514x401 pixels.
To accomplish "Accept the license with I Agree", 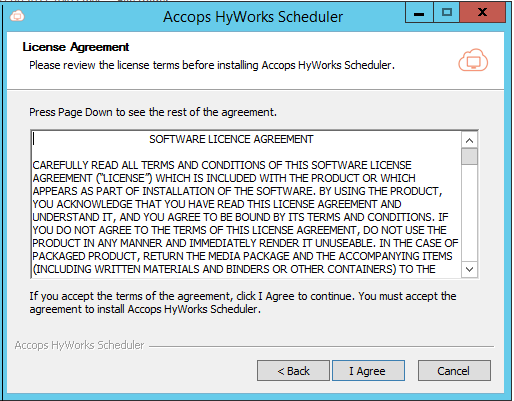I will pyautogui.click(x=368, y=371).
